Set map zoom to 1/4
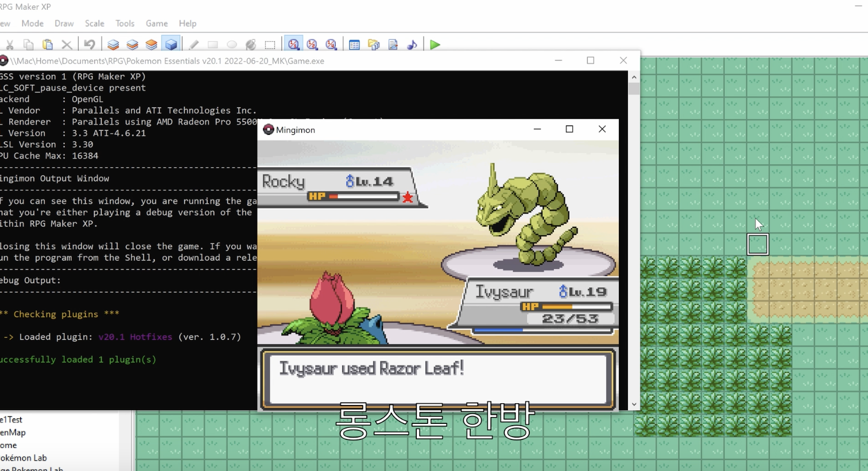This screenshot has height=471, width=868. 331,45
